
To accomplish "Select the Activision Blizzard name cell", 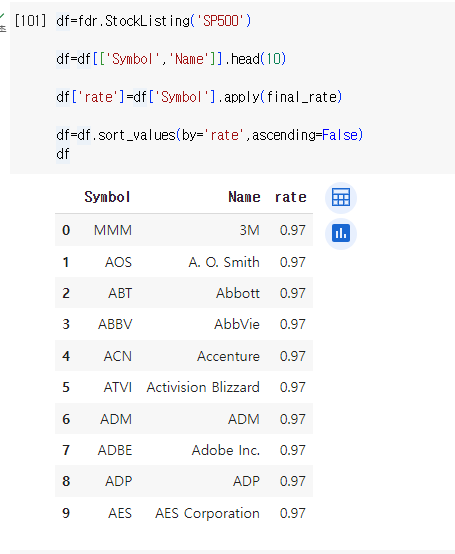I will coord(203,387).
